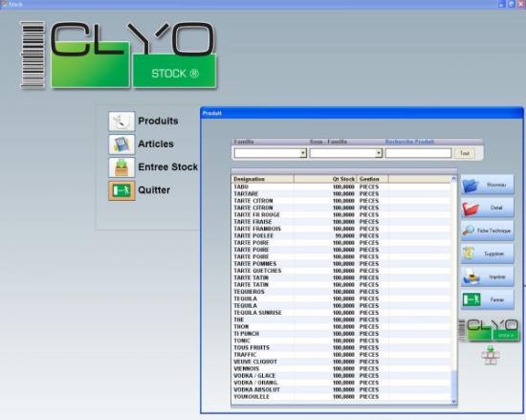Open Detail with the red folder icon

[x=487, y=208]
